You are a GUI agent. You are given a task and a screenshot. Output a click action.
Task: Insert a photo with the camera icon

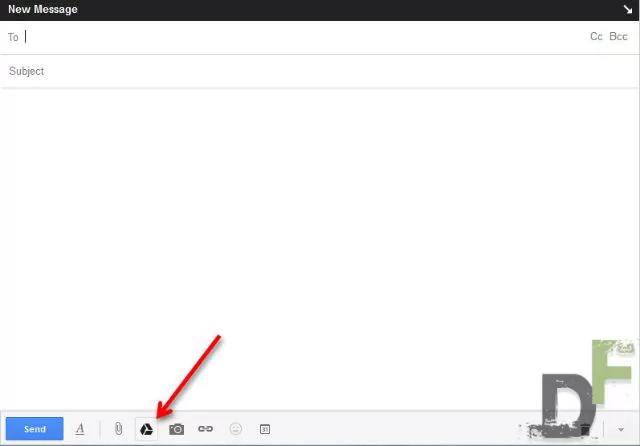176,429
